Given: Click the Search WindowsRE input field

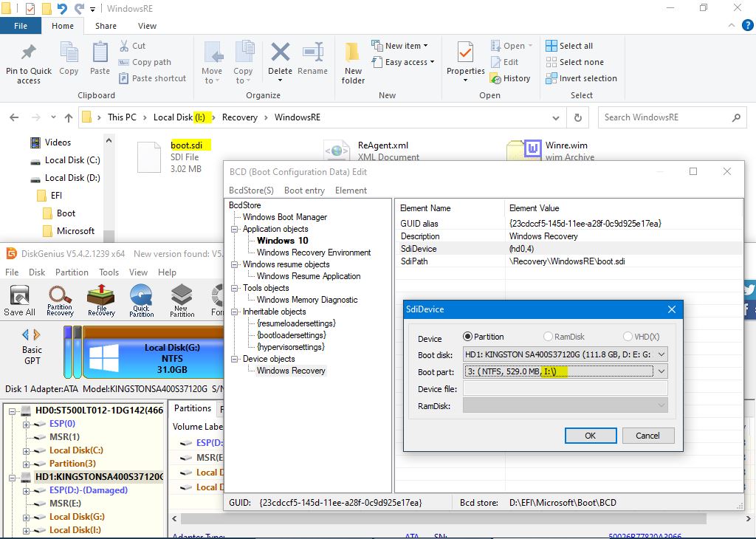Looking at the screenshot, I should coord(664,117).
